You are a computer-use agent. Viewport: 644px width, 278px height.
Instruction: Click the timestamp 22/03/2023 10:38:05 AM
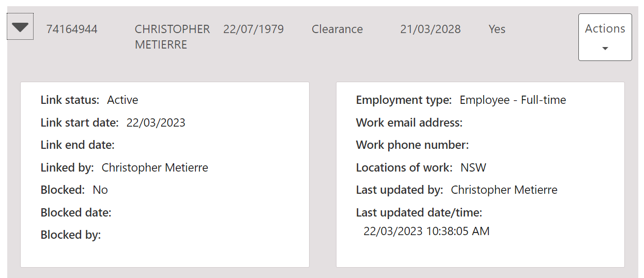426,231
